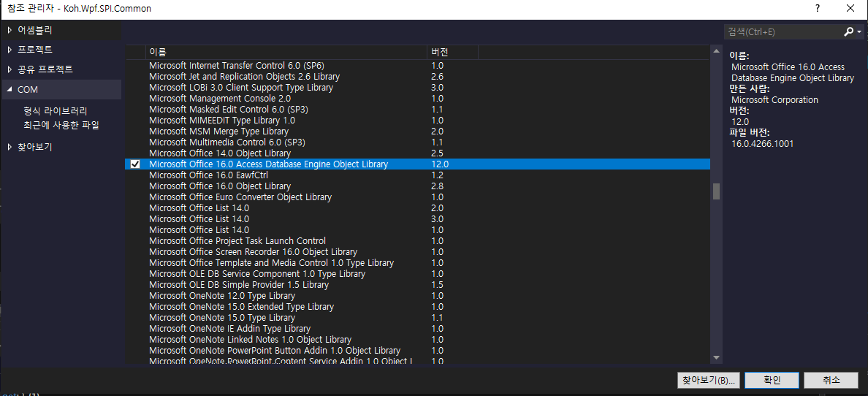Expand the 공유 프로젝트 category
The width and height of the screenshot is (868, 396).
click(9, 69)
